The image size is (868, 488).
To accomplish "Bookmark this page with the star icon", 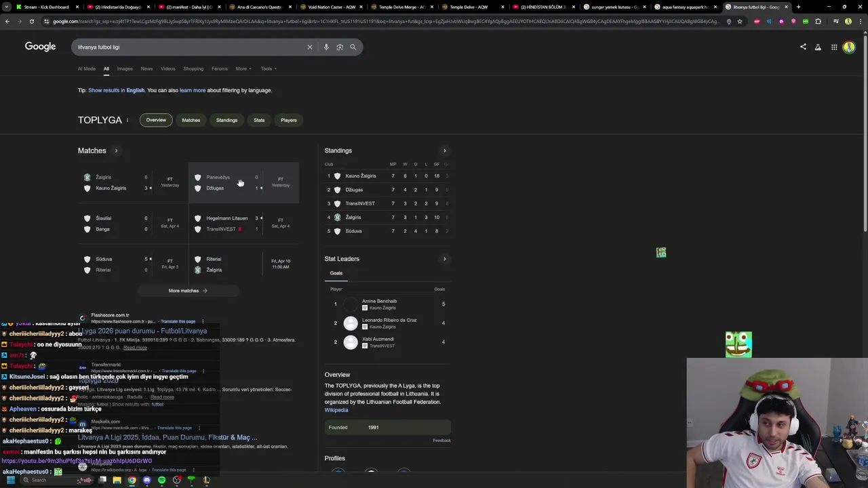I will point(740,21).
